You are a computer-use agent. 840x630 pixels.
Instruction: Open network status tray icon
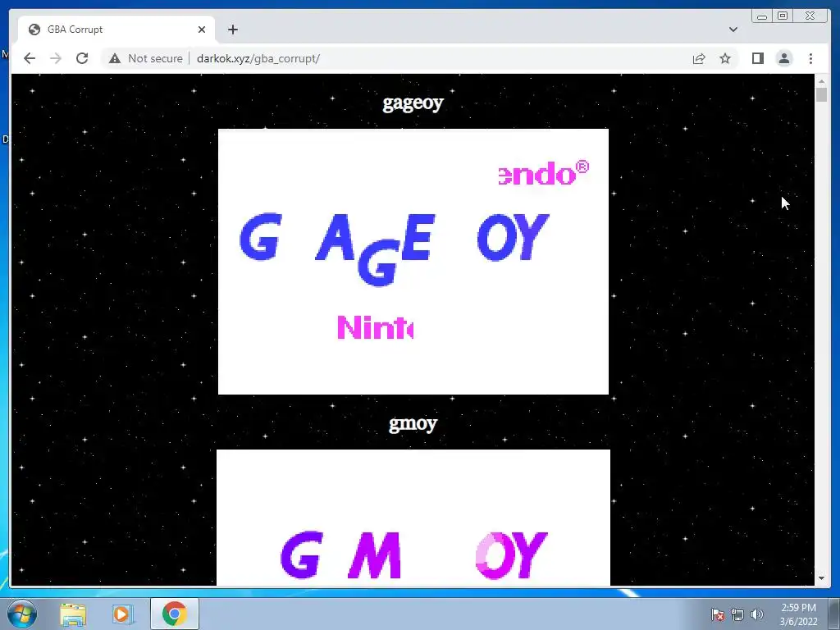pos(737,614)
